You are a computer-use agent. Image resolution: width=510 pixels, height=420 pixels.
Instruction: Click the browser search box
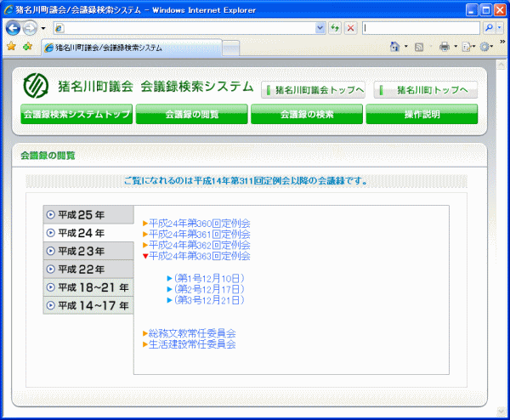[x=421, y=28]
